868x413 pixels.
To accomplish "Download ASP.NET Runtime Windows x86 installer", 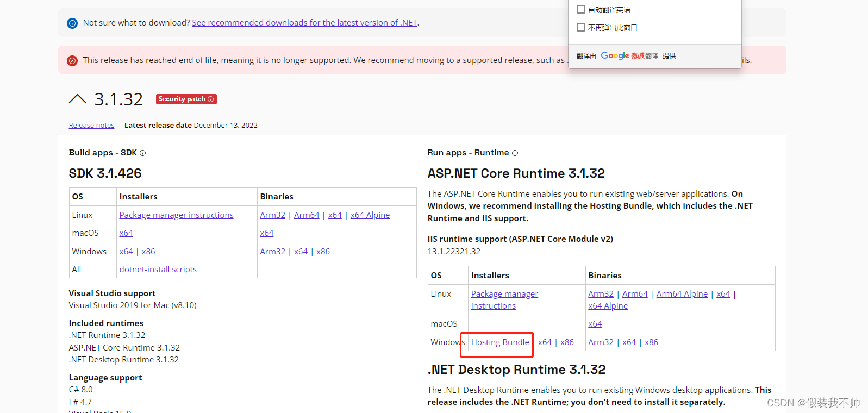I will [x=567, y=342].
